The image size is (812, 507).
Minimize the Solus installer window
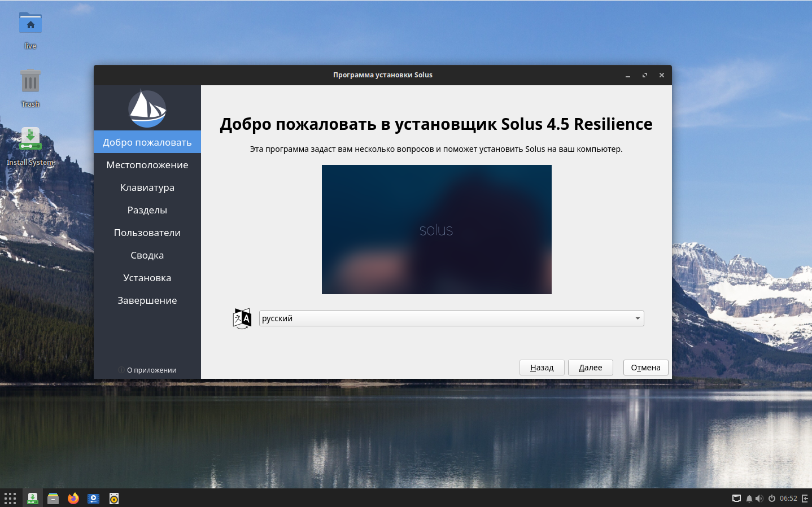click(x=628, y=75)
